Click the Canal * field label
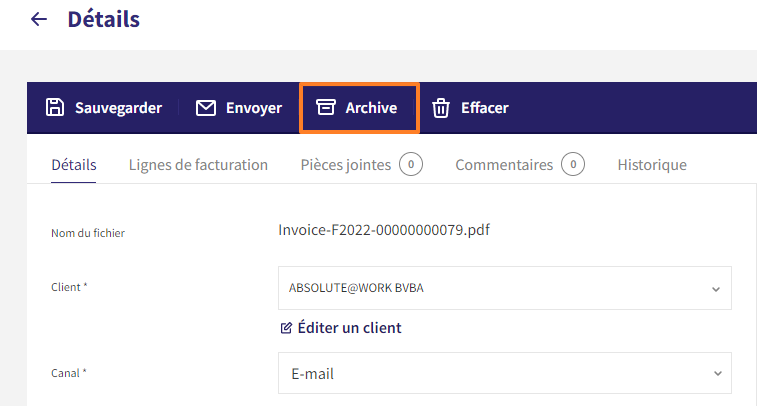Screen dimensions: 757x406 (69, 373)
